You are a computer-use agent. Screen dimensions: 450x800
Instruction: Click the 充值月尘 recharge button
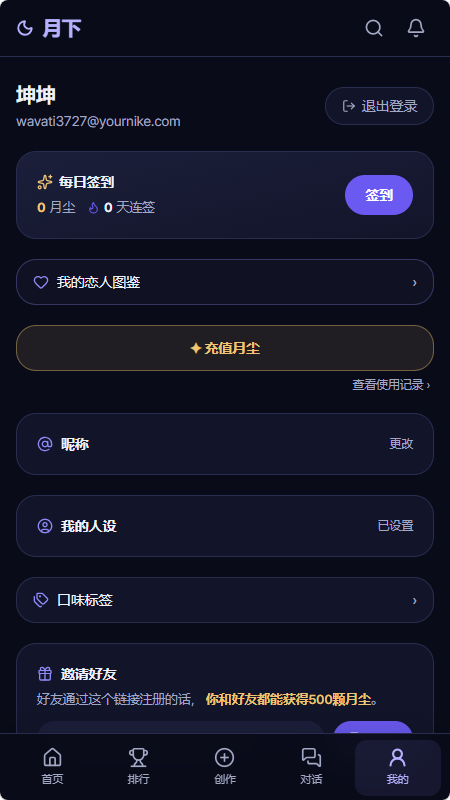coord(225,348)
